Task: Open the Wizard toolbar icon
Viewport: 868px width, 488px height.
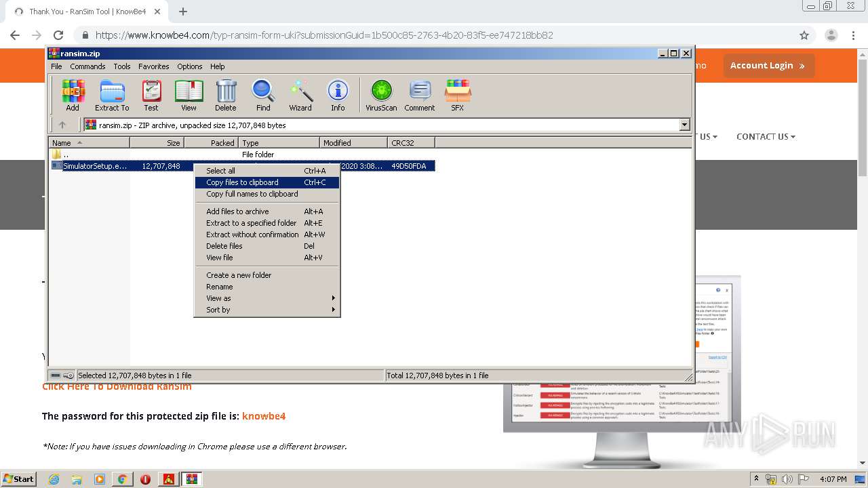Action: pos(300,95)
